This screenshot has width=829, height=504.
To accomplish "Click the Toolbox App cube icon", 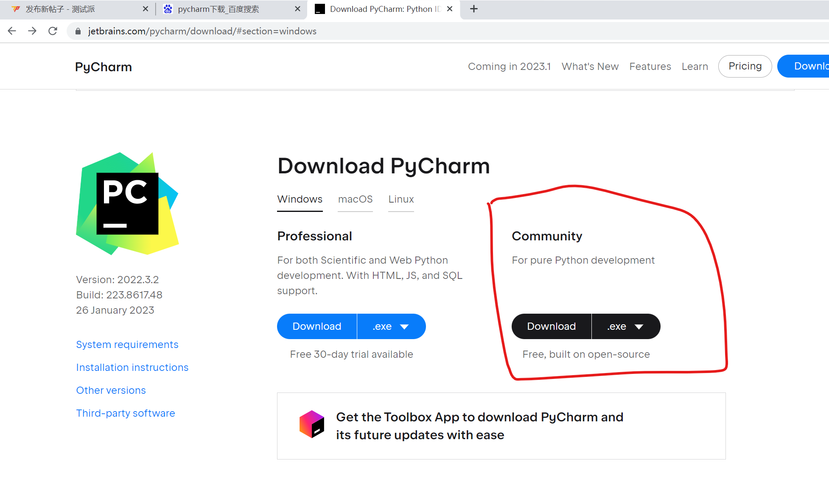I will point(312,424).
